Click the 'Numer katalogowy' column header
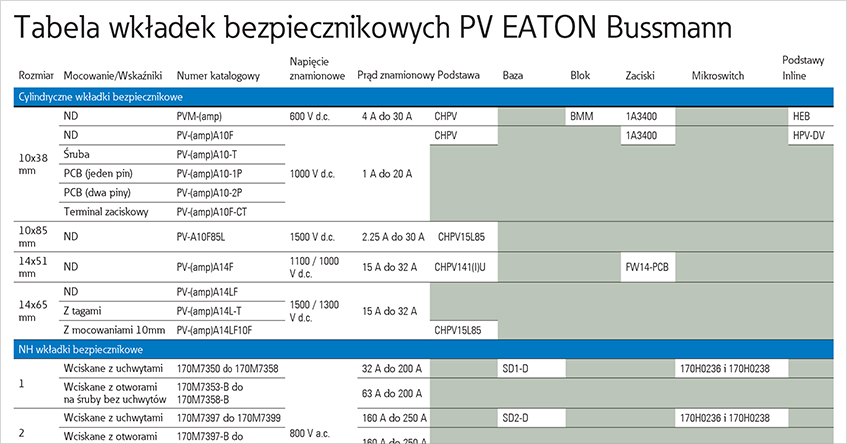This screenshot has width=847, height=444. (x=218, y=76)
